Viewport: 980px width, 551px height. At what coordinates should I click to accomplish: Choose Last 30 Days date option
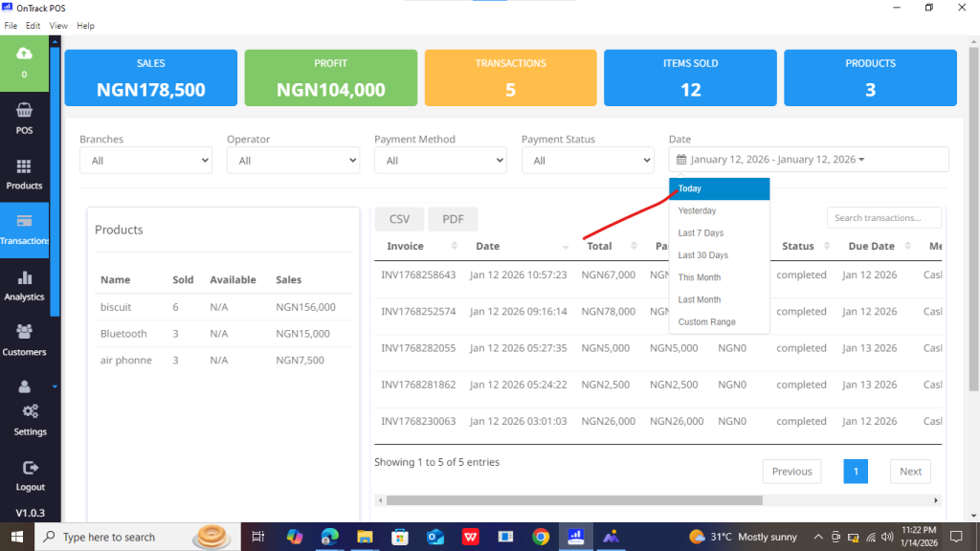[x=702, y=255]
